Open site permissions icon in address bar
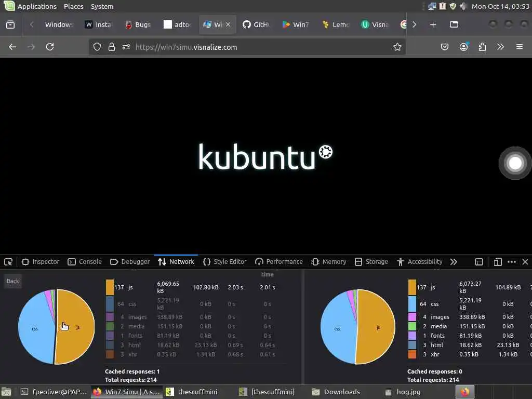 [x=126, y=47]
